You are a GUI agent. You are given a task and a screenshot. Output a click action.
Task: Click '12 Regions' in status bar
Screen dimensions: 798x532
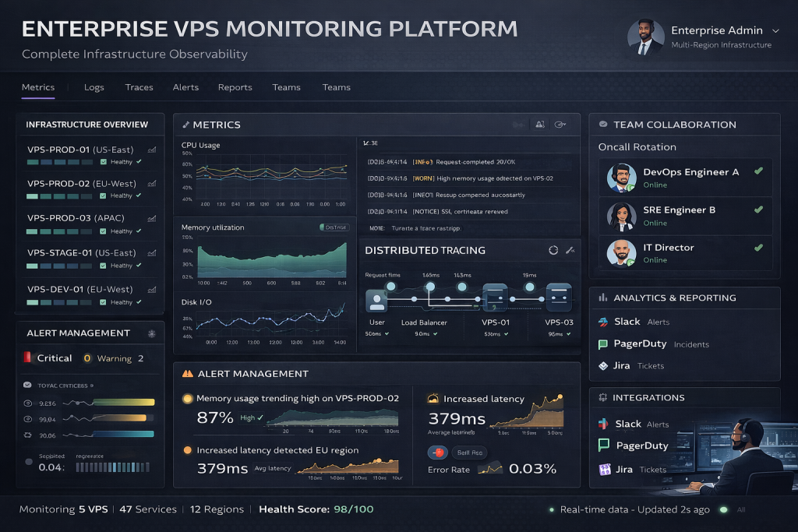click(217, 509)
